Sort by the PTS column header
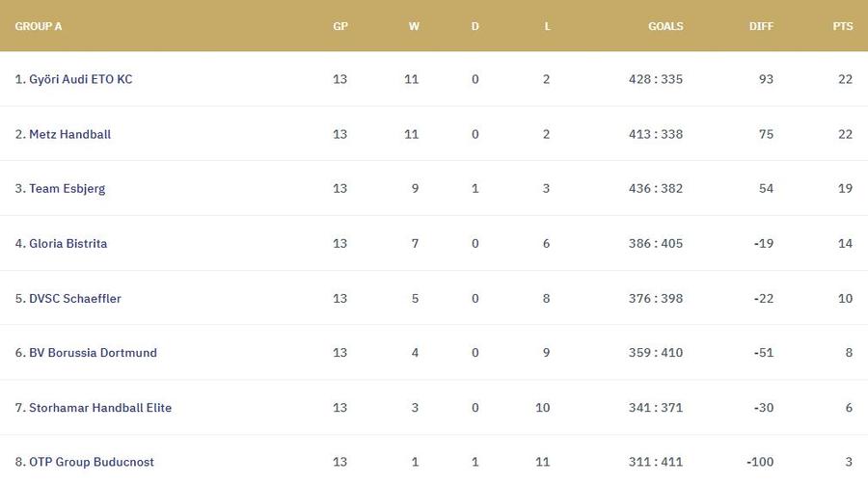The image size is (868, 484). pyautogui.click(x=843, y=26)
